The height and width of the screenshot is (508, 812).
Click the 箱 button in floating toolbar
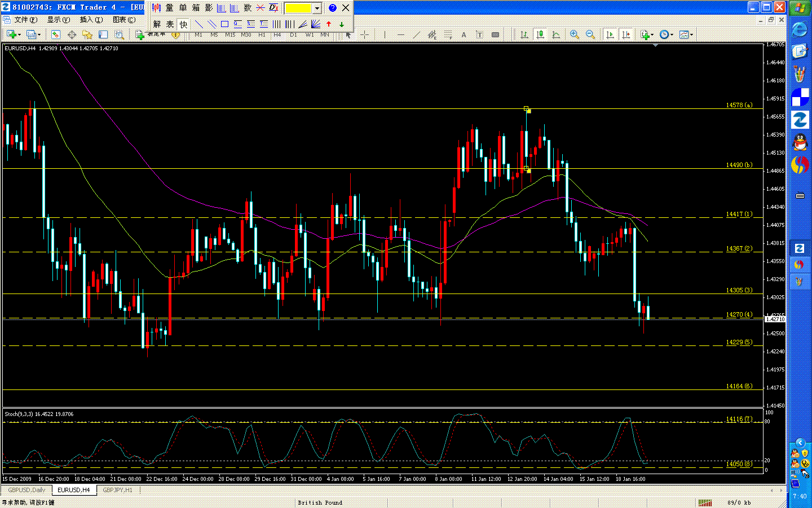click(196, 8)
